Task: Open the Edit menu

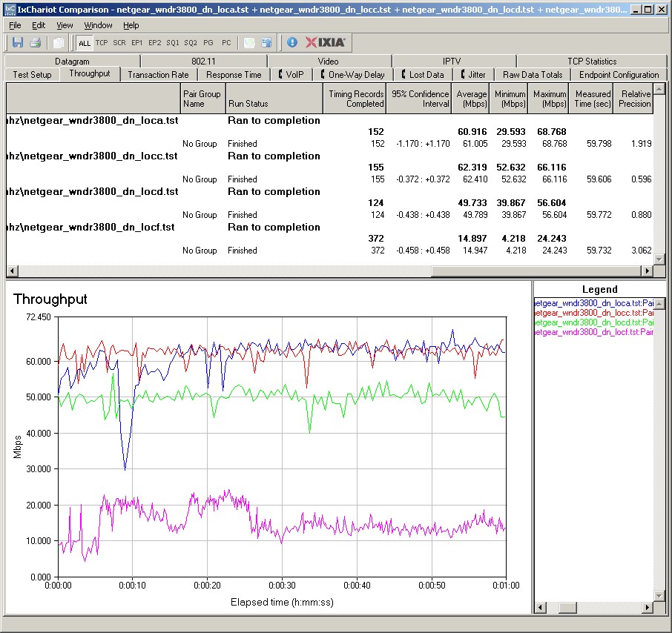Action: pos(39,25)
